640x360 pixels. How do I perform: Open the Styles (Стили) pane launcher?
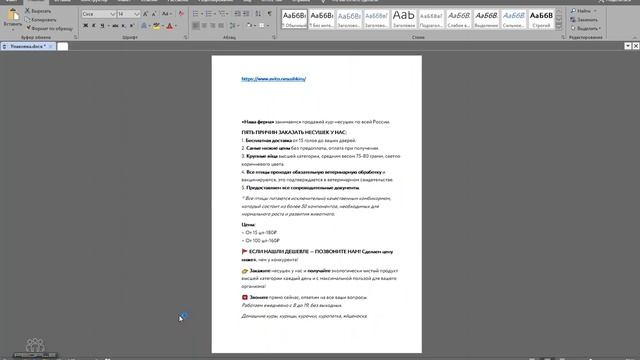(x=563, y=37)
